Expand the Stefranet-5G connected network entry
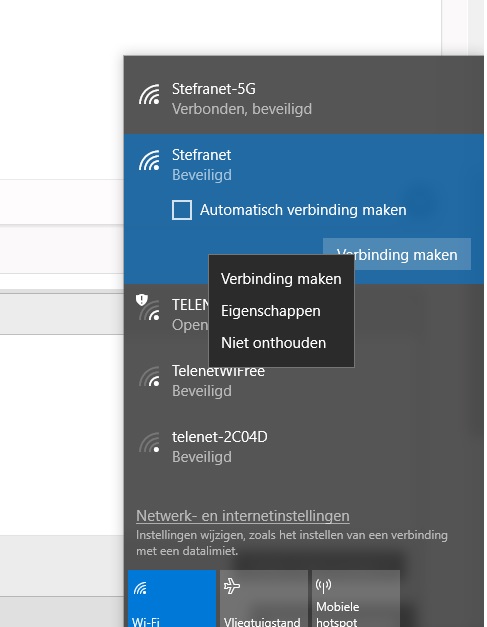487x627 pixels. pos(304,99)
